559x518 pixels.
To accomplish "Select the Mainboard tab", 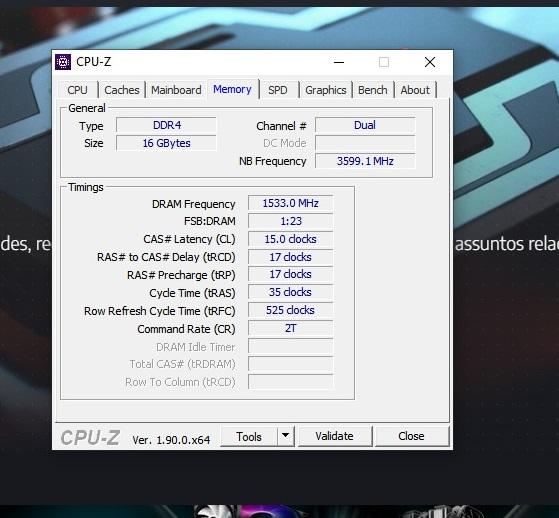I will [176, 90].
